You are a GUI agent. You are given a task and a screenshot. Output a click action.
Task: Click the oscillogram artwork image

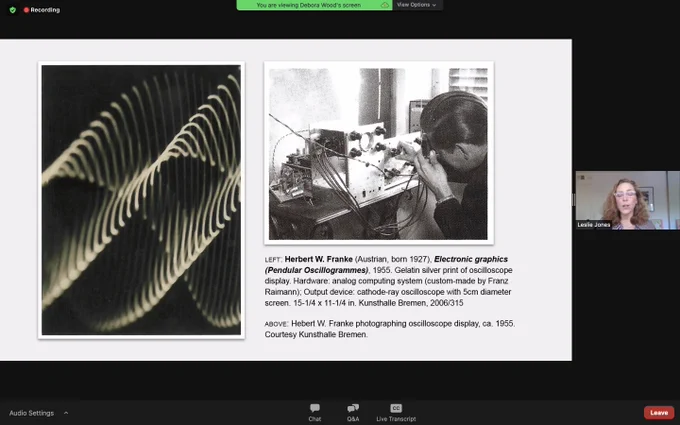pyautogui.click(x=141, y=200)
